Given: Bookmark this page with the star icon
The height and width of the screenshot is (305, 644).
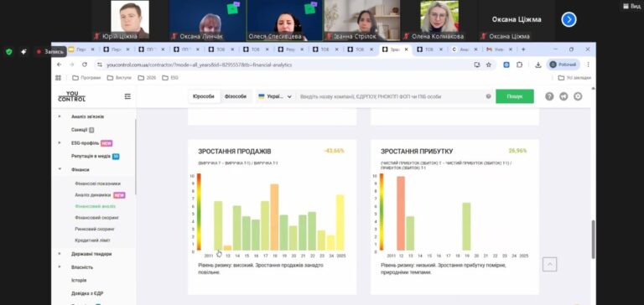Looking at the screenshot, I should click(489, 65).
